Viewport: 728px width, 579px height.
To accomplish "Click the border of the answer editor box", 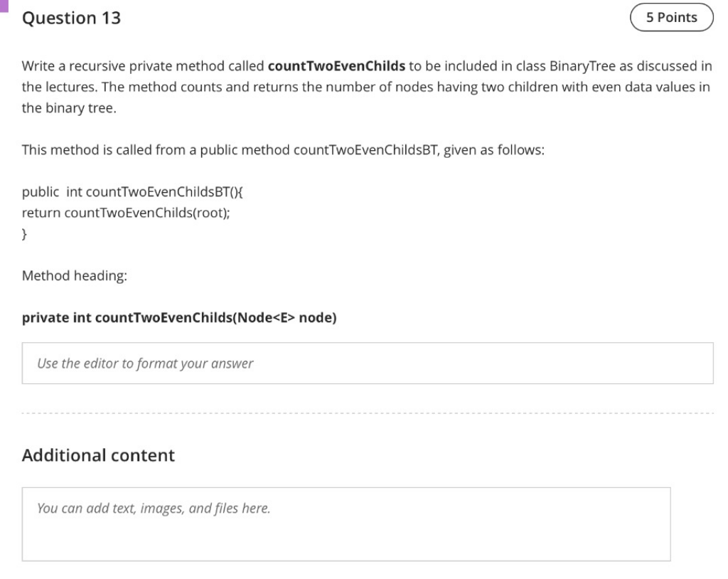I will (x=367, y=344).
